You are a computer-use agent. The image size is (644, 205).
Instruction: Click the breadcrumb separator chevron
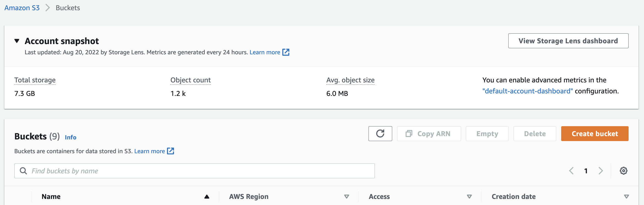48,8
